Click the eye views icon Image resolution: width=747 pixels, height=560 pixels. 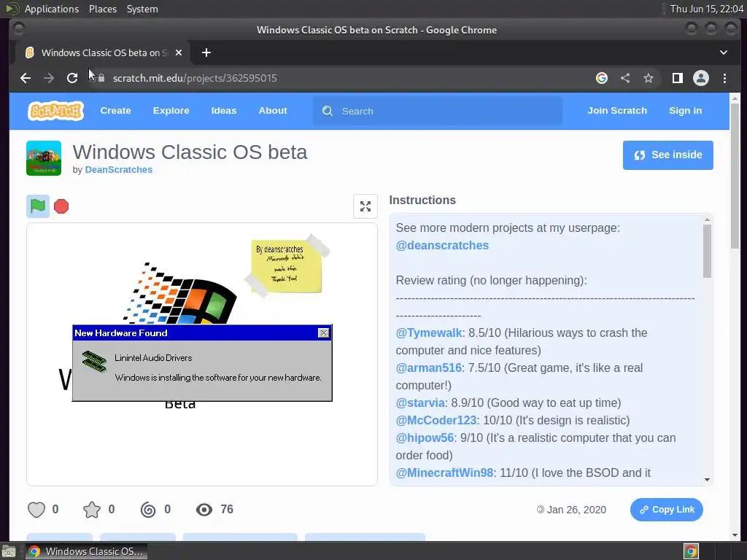point(204,510)
